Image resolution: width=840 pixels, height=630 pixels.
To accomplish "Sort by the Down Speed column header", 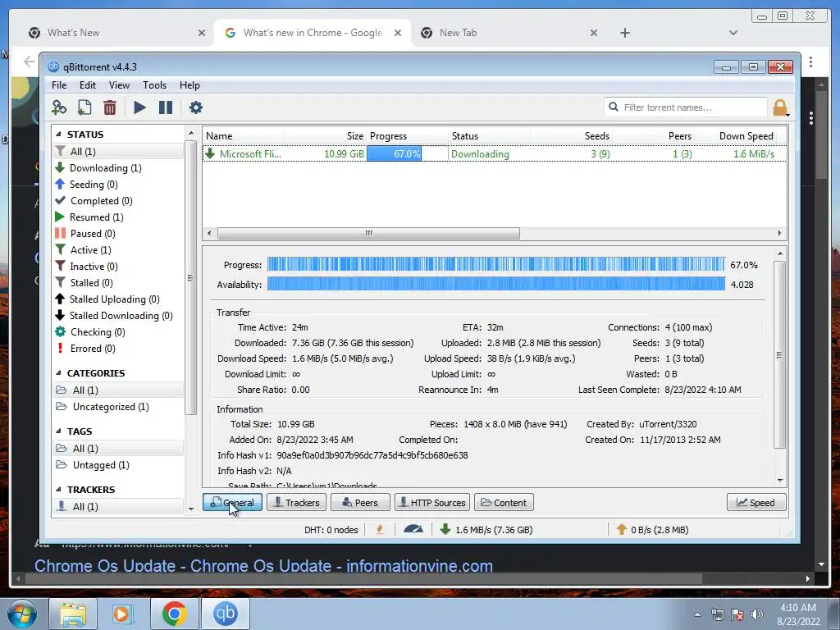I will (746, 136).
